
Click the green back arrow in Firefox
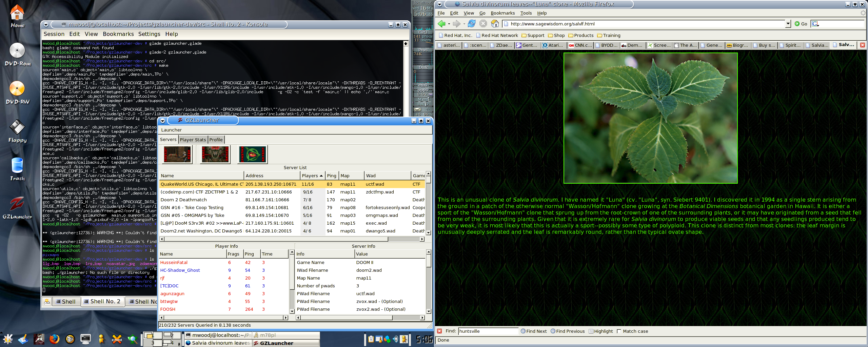point(441,24)
